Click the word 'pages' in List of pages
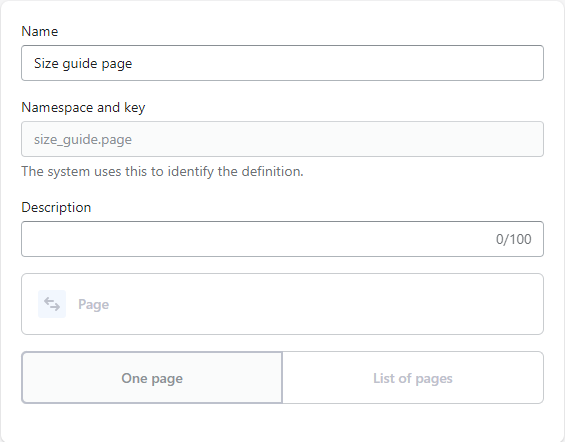Image resolution: width=565 pixels, height=442 pixels. click(x=434, y=379)
